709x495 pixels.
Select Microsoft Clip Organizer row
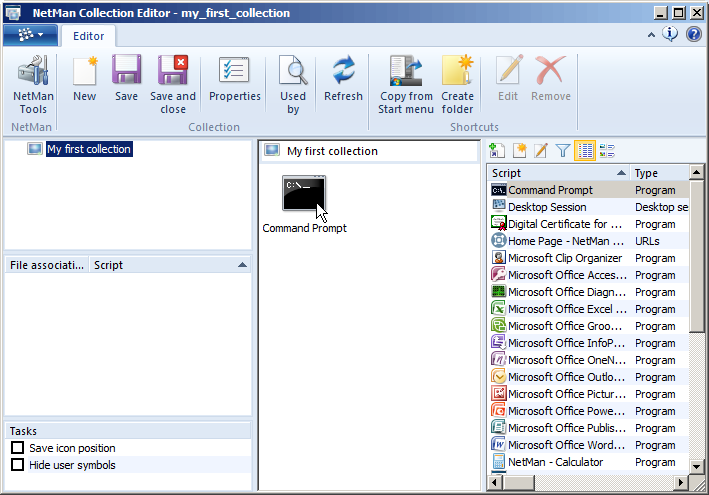[589, 258]
